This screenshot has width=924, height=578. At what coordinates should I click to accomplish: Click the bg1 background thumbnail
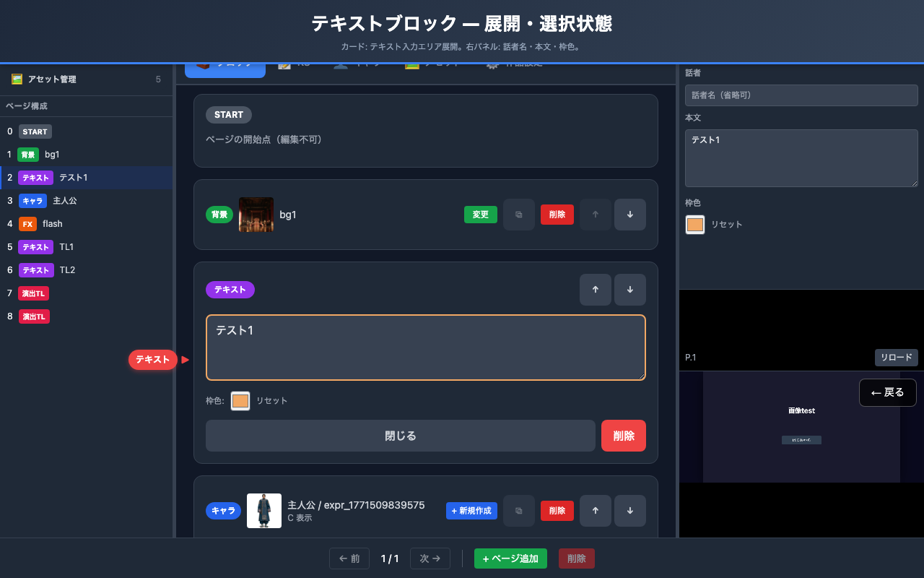(x=256, y=215)
